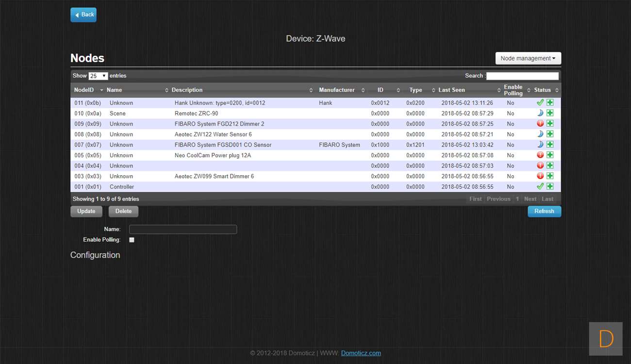
Task: Open the Domoticz.com link
Action: click(361, 353)
